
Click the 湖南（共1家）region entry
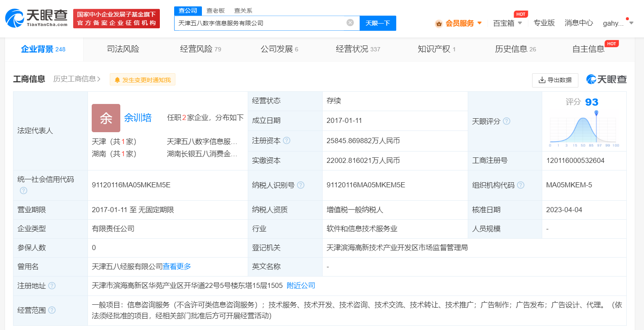click(x=114, y=154)
